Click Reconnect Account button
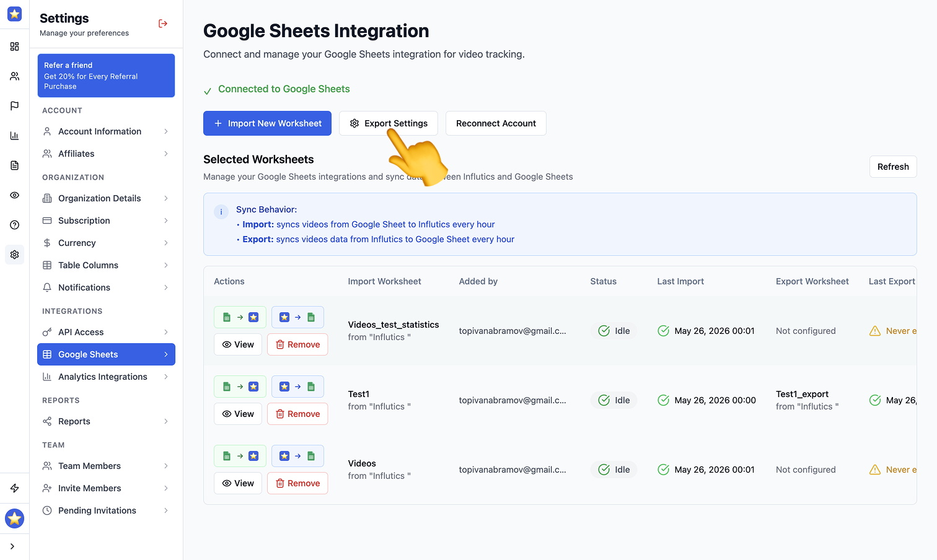Screen dimensions: 937x560 point(496,123)
